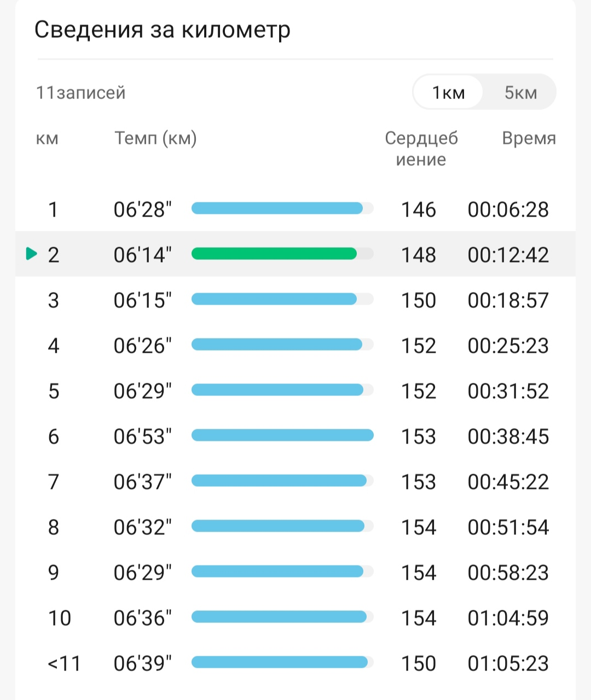
Task: Switch to the 5км split view
Action: (x=520, y=92)
